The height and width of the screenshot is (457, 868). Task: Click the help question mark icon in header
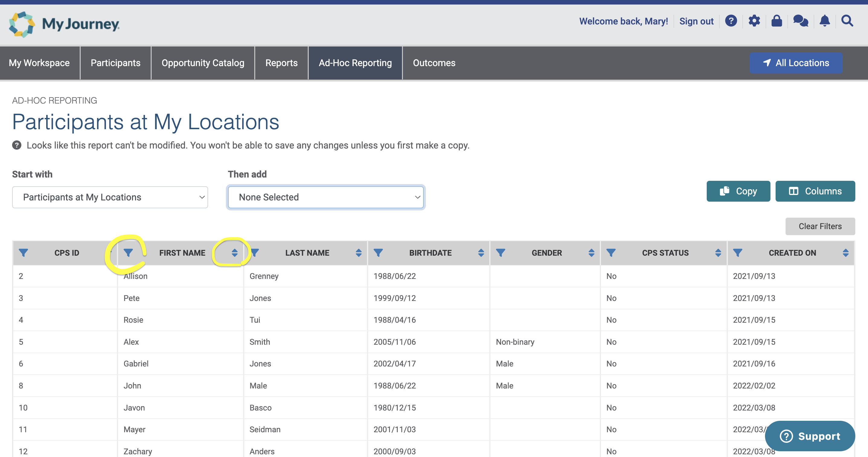click(731, 21)
